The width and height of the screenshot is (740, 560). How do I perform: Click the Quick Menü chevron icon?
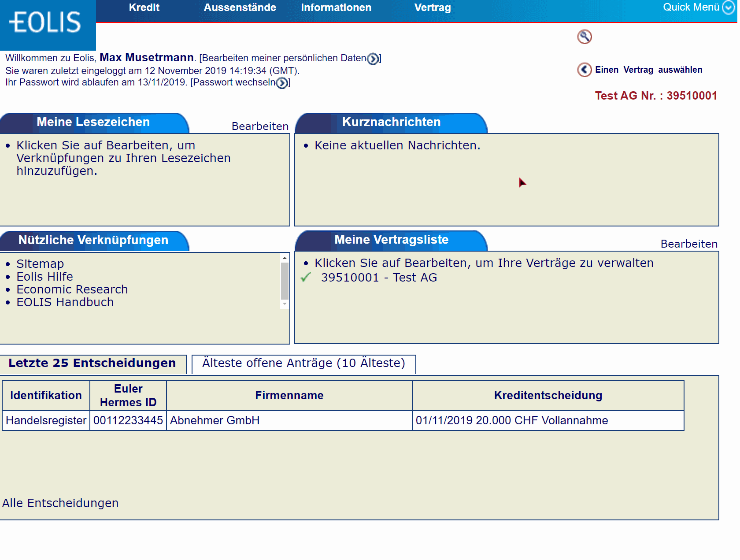tap(729, 7)
